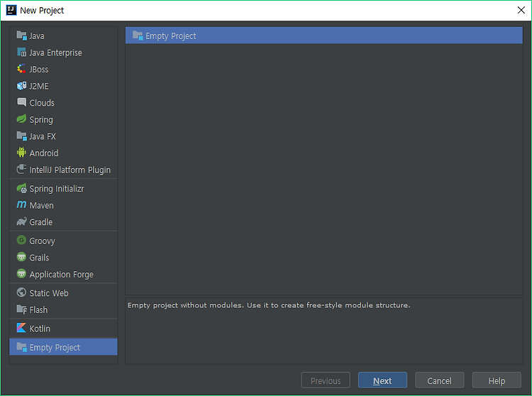Select the highlighted Empty Project sidebar label
532x396 pixels.
click(55, 348)
